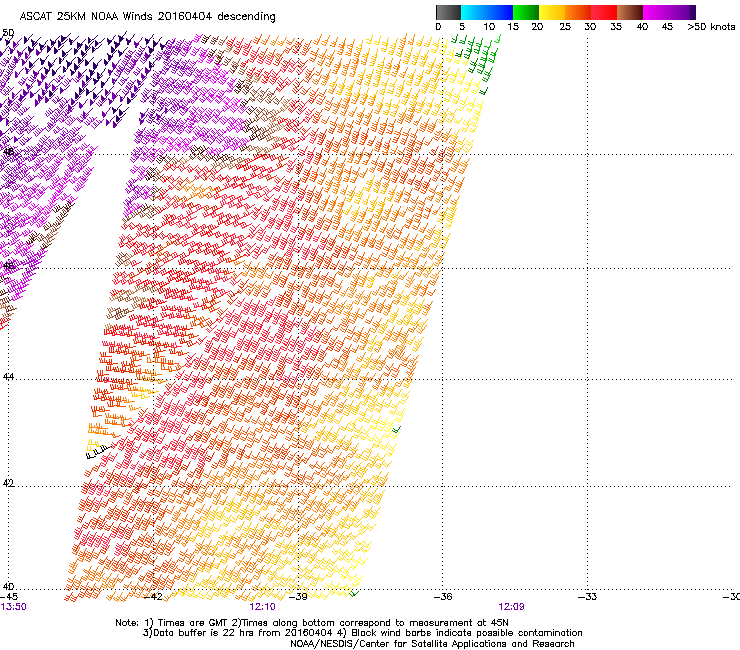This screenshot has height=650, width=740.
Task: Click the purple time stamp '12:09'
Action: coord(512,607)
